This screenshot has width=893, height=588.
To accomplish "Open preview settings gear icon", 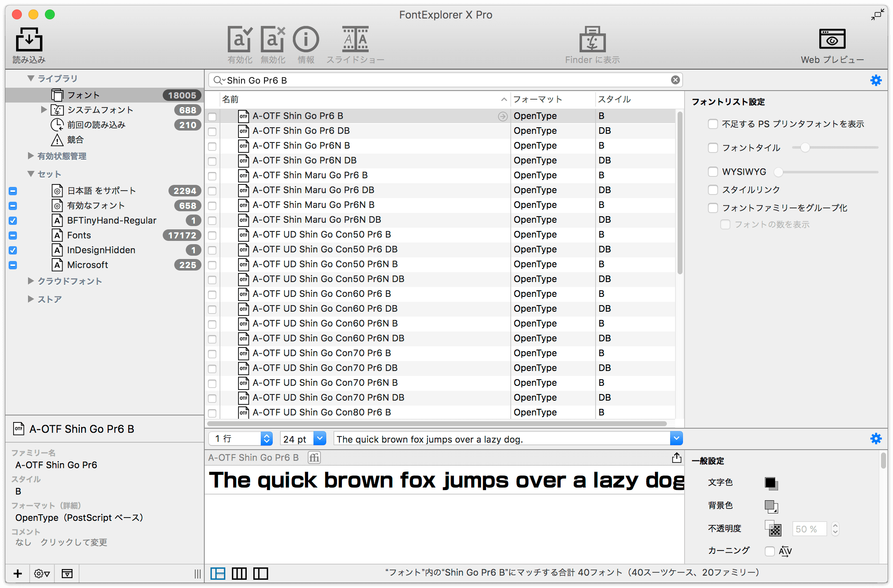I will click(876, 439).
